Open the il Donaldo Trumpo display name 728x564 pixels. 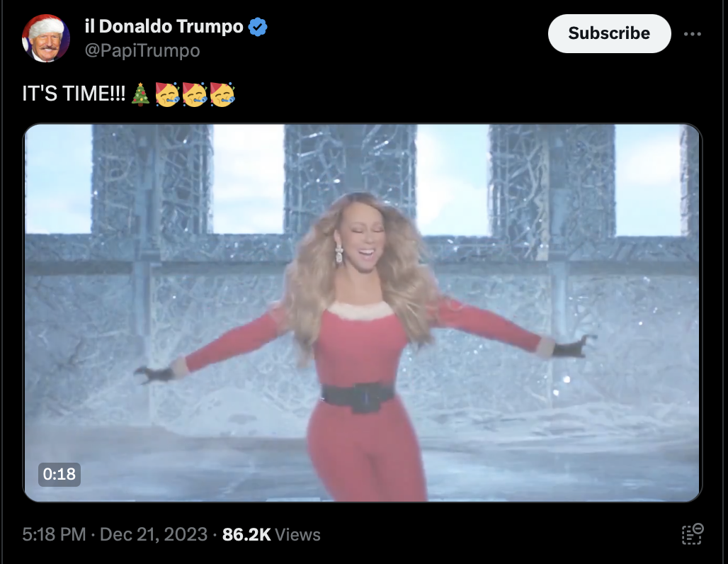tap(164, 26)
